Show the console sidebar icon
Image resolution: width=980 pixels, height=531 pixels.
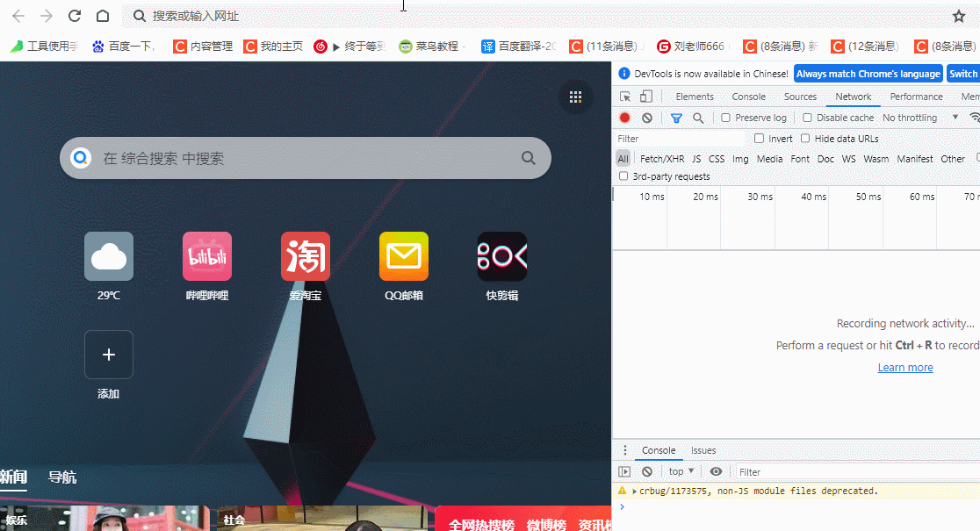coord(624,471)
